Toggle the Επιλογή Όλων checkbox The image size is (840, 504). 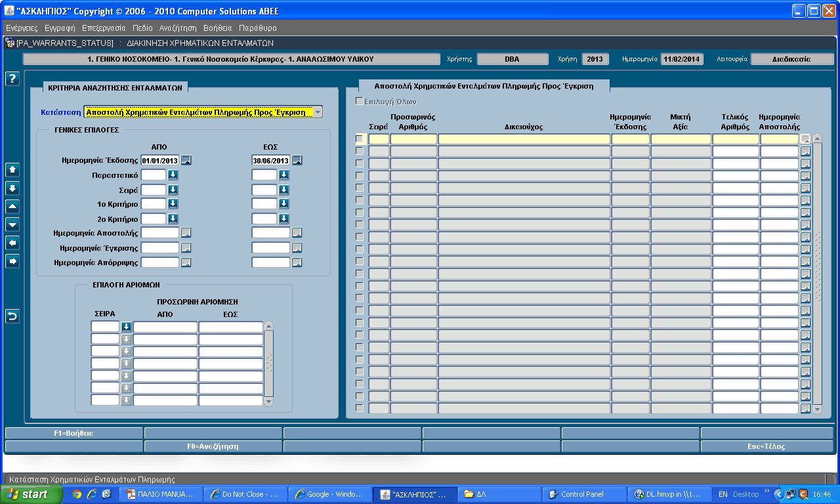359,102
